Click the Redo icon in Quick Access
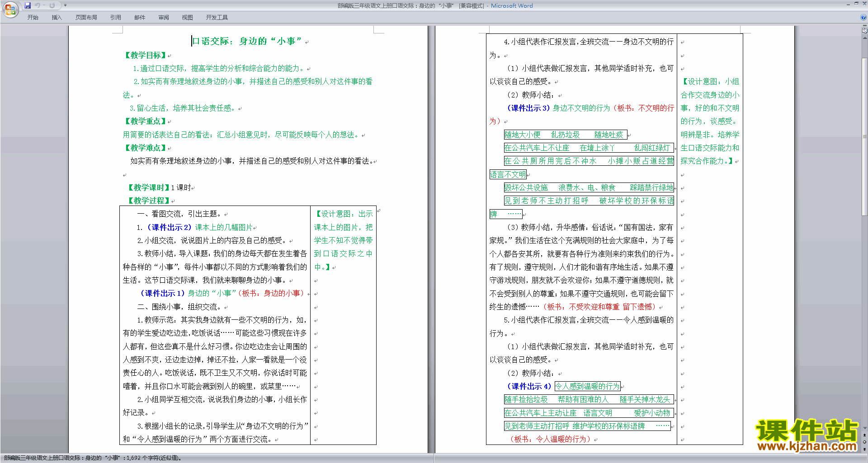Image resolution: width=868 pixels, height=463 pixels. pos(52,5)
